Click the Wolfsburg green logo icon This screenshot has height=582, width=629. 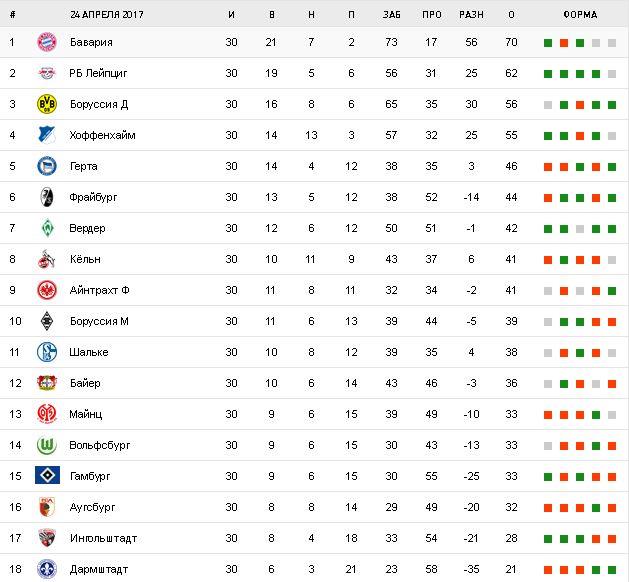pyautogui.click(x=45, y=445)
